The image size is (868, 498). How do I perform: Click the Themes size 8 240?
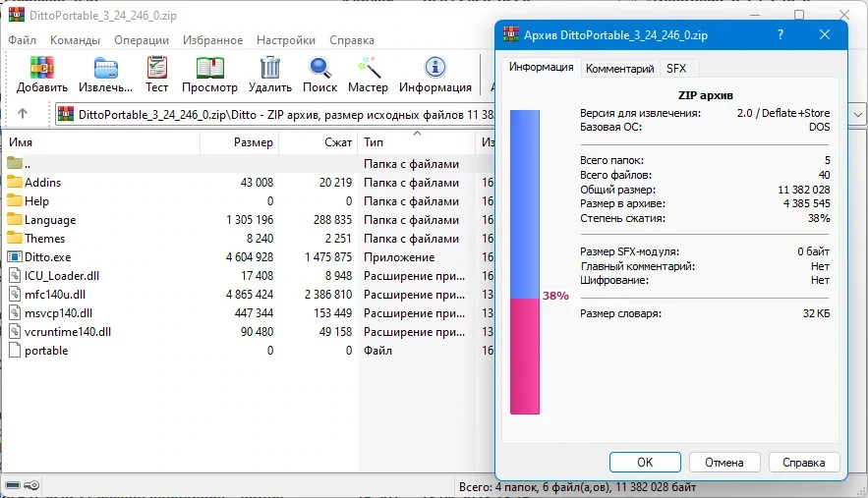pos(260,239)
